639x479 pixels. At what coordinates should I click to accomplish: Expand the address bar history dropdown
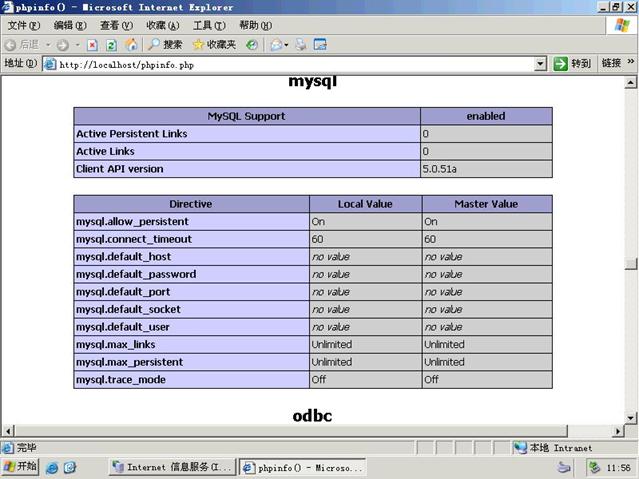click(x=541, y=64)
